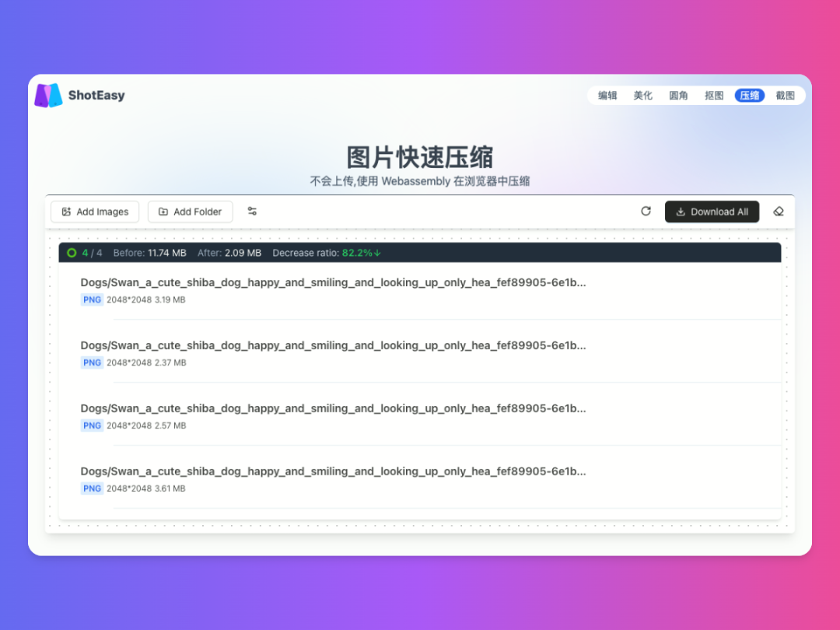Select the file name above 2.57 MB
This screenshot has width=840, height=630.
[333, 408]
